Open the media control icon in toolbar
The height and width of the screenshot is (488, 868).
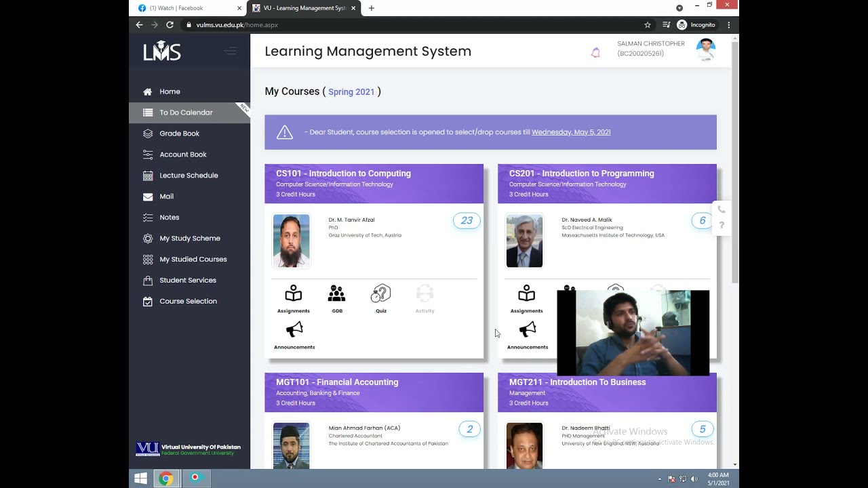tap(667, 25)
